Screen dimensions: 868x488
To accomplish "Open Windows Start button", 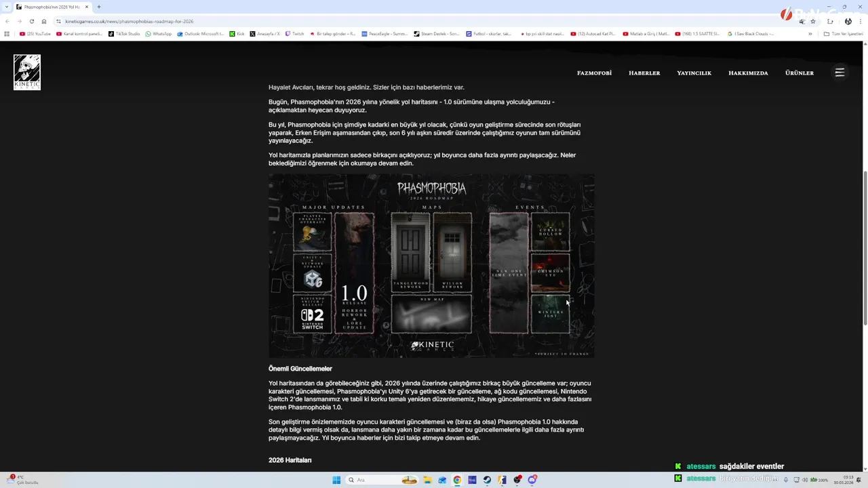I will click(x=336, y=480).
